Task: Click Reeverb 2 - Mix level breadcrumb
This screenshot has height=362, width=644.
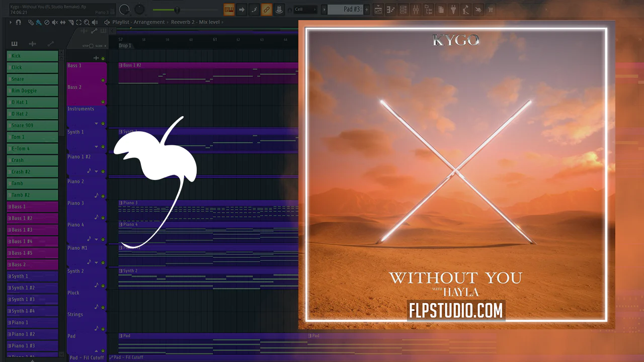Action: click(x=196, y=23)
